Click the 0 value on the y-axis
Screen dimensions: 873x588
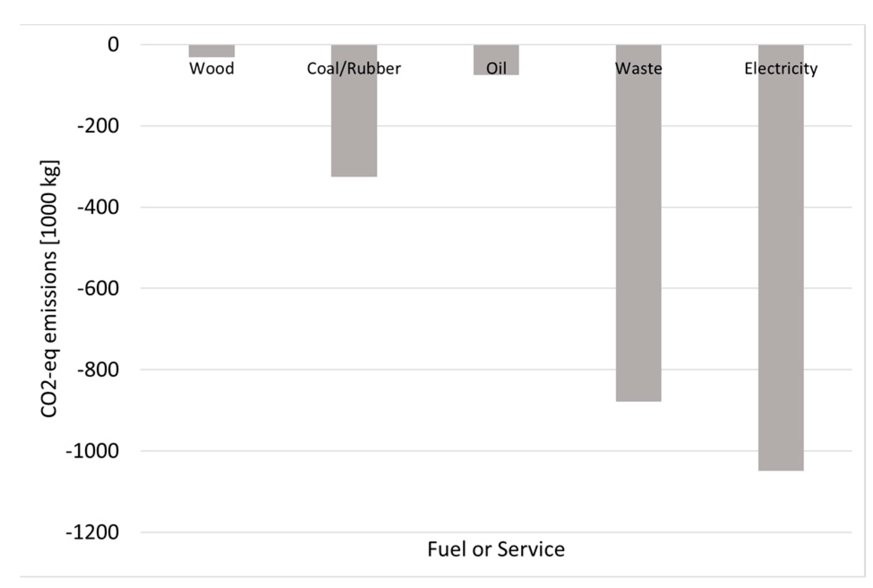click(113, 45)
